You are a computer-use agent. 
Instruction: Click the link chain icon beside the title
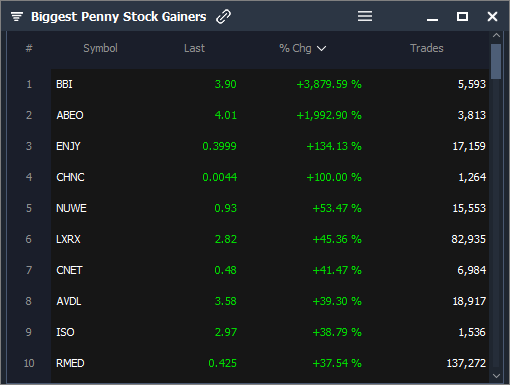pyautogui.click(x=223, y=17)
